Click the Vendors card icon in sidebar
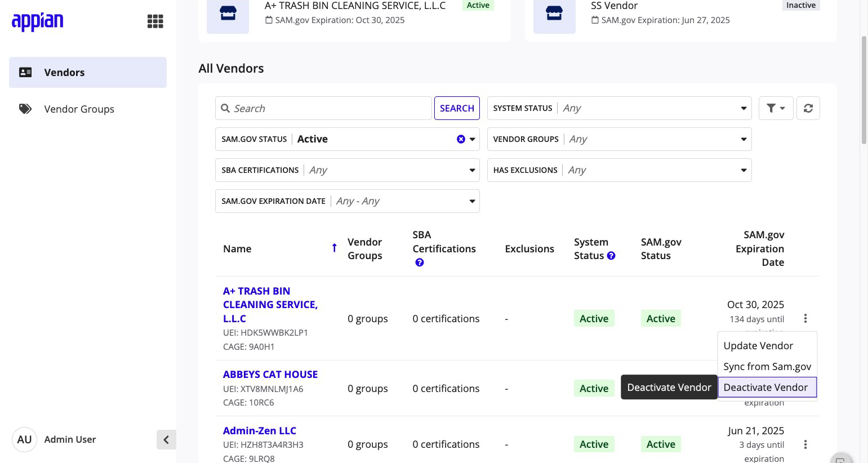 pyautogui.click(x=25, y=72)
